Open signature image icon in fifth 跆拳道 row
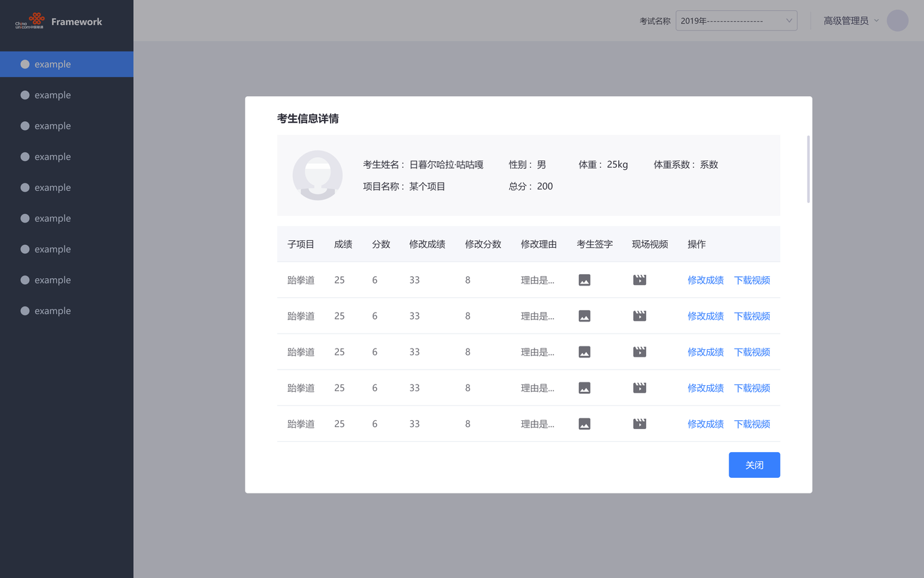924x578 pixels. click(x=584, y=424)
